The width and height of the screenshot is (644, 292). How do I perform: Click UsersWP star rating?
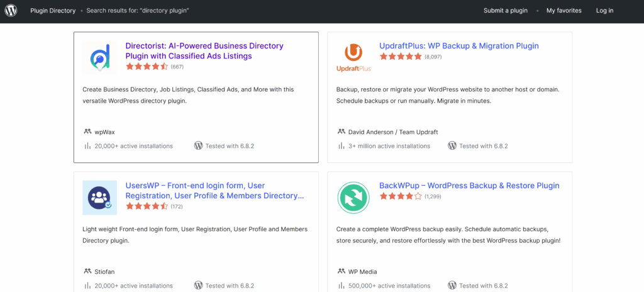pos(147,206)
